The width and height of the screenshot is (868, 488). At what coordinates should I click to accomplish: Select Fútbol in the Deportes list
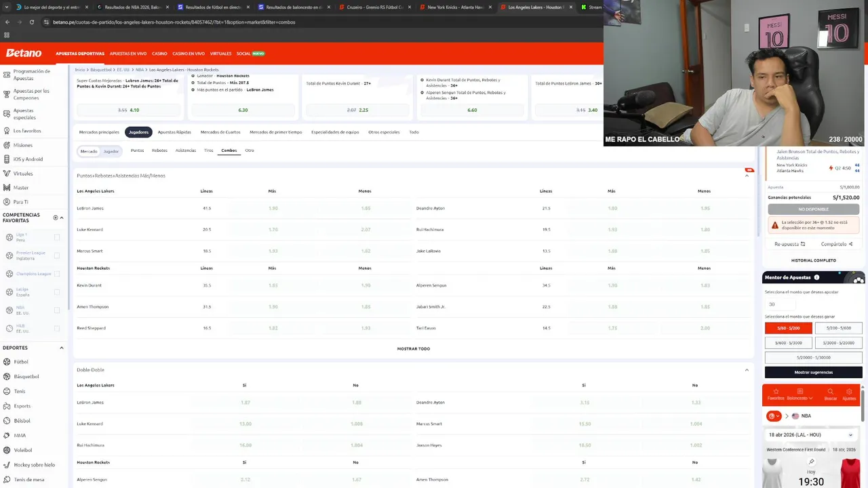coord(21,362)
